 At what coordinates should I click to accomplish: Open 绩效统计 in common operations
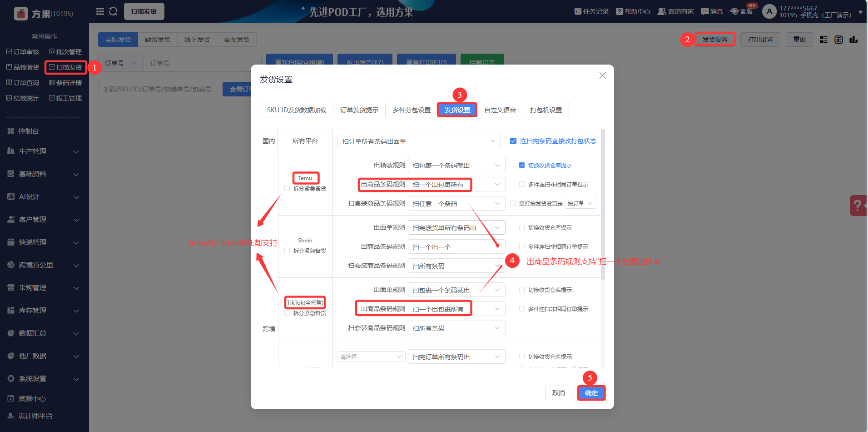point(23,98)
